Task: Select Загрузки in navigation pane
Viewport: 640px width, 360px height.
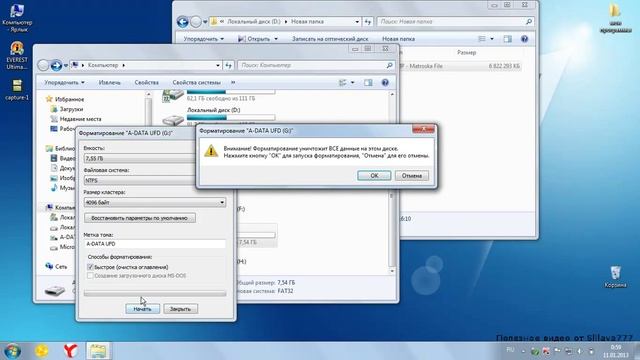Action: pos(67,109)
